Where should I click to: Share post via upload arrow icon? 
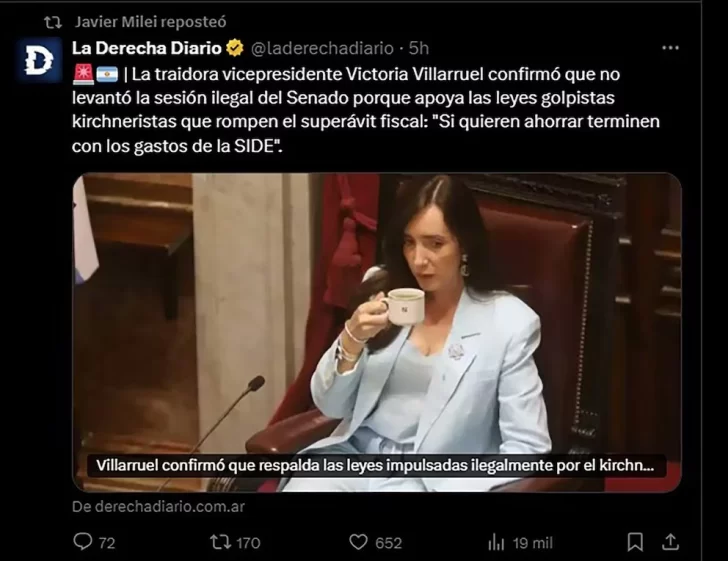(x=670, y=541)
